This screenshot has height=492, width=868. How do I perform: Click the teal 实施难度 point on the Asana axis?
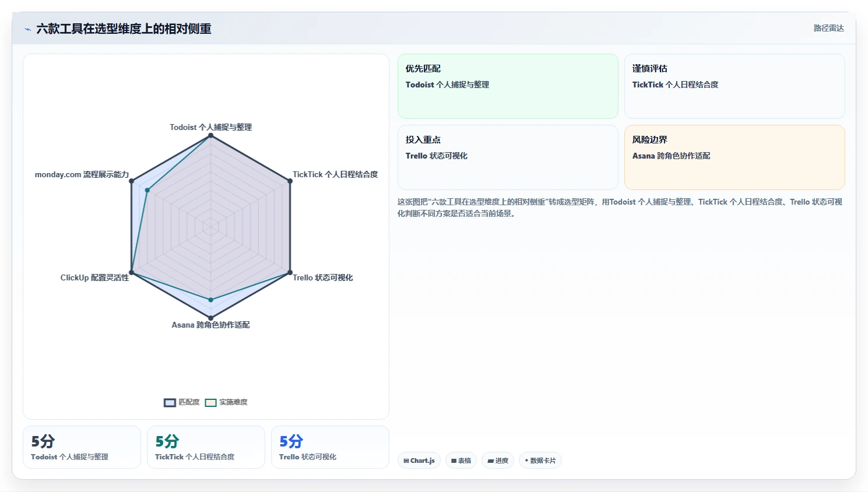point(210,300)
